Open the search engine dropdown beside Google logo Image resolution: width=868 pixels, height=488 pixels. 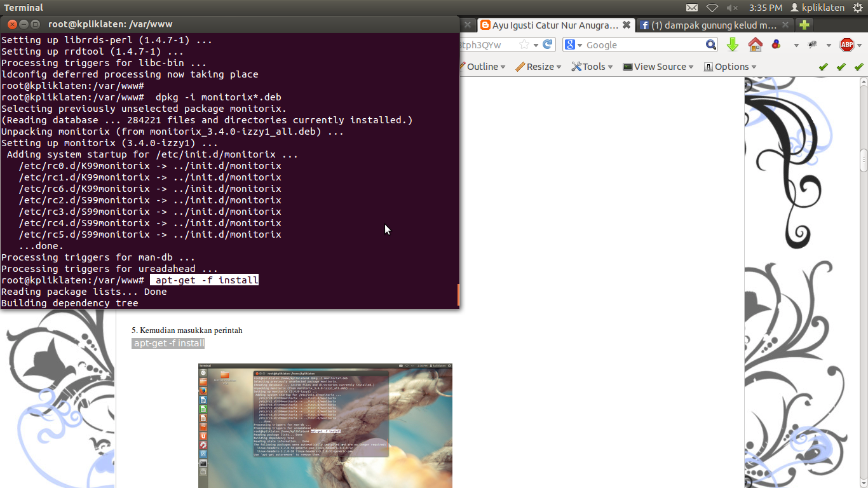[579, 44]
